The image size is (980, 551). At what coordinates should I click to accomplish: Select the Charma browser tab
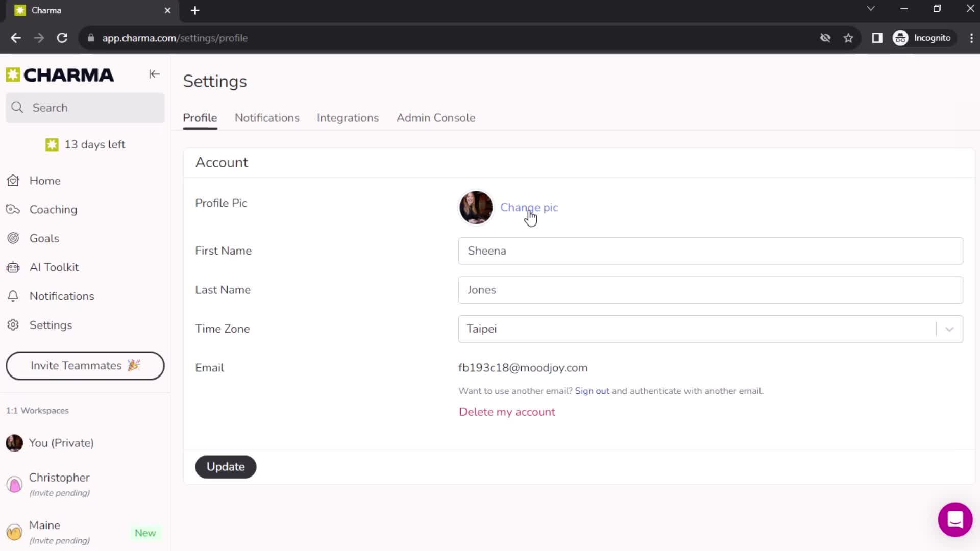pyautogui.click(x=92, y=11)
